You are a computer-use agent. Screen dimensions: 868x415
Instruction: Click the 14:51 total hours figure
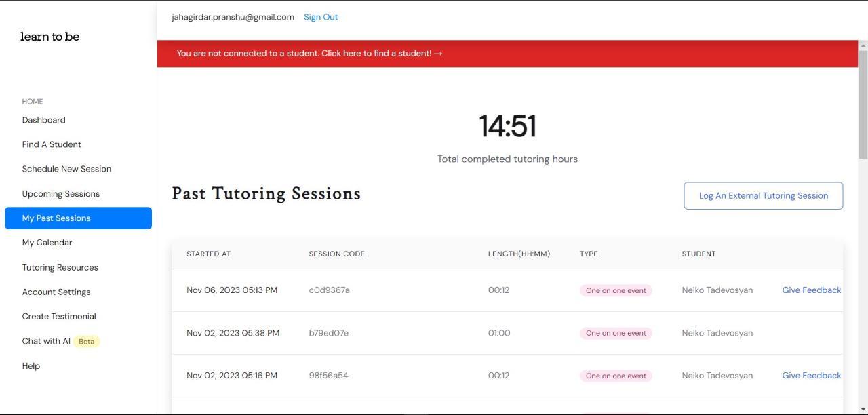coord(507,126)
